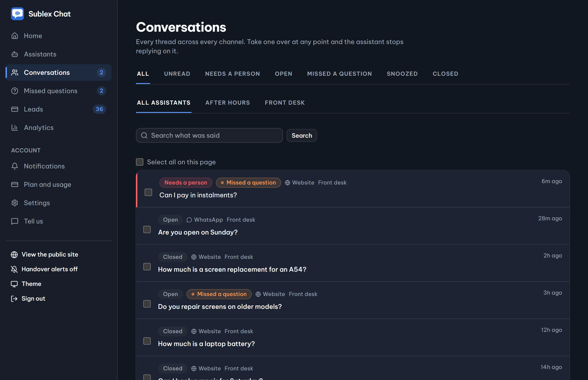Check the box for Do you repair screens on older models

click(x=147, y=304)
